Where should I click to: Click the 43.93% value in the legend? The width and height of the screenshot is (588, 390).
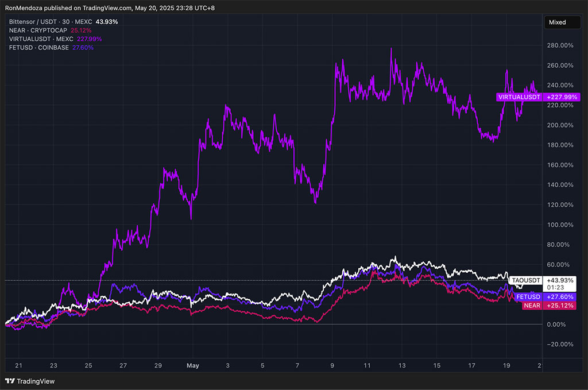[x=106, y=22]
